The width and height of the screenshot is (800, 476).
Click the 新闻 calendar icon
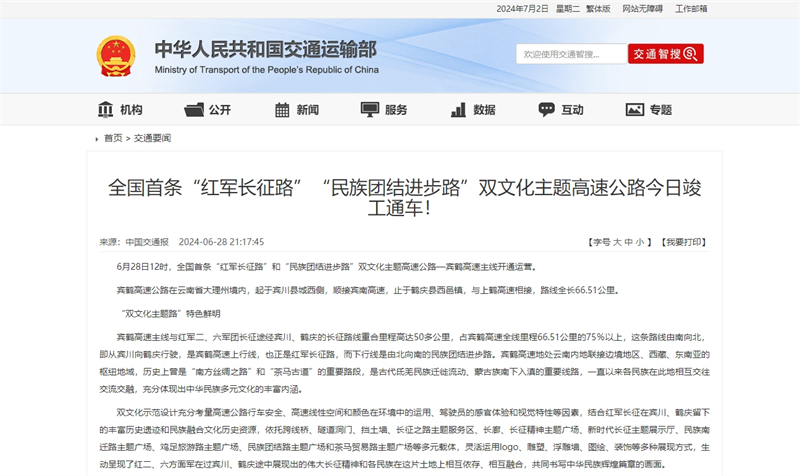click(281, 109)
